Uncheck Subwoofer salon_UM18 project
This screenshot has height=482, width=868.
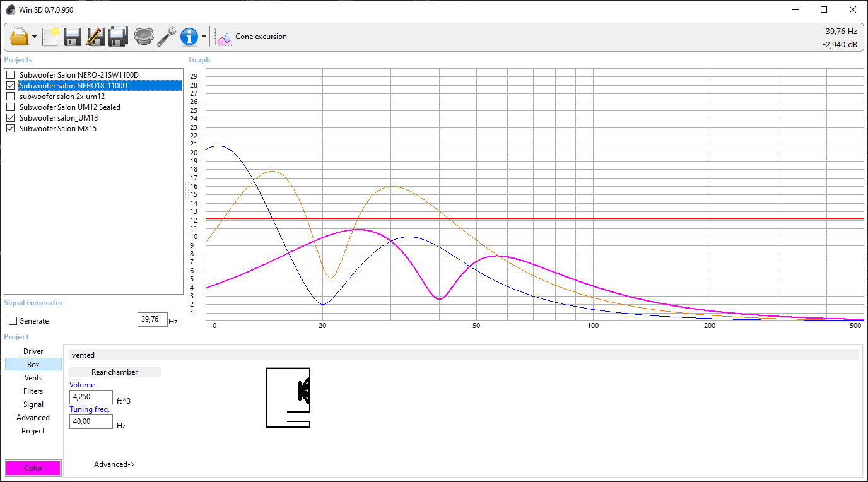(x=10, y=118)
